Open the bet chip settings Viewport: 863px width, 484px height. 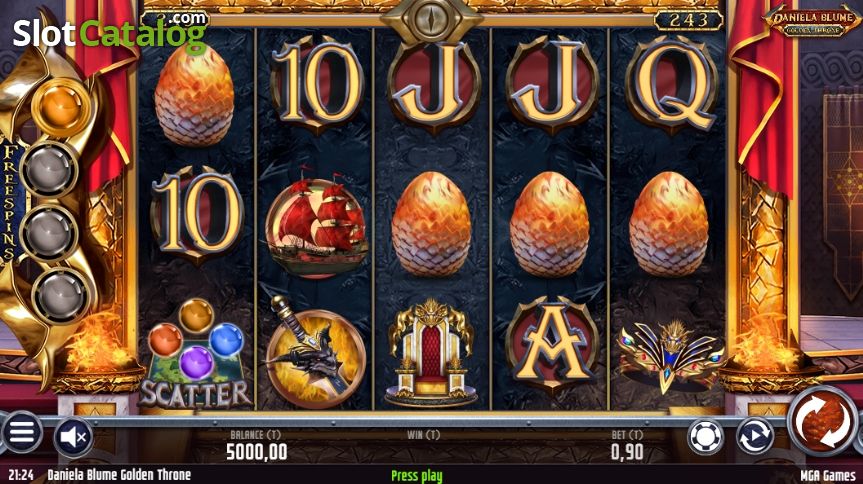click(705, 437)
